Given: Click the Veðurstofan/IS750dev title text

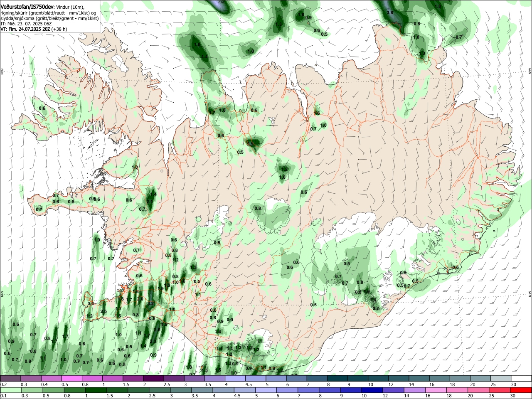Looking at the screenshot, I should click(27, 7).
